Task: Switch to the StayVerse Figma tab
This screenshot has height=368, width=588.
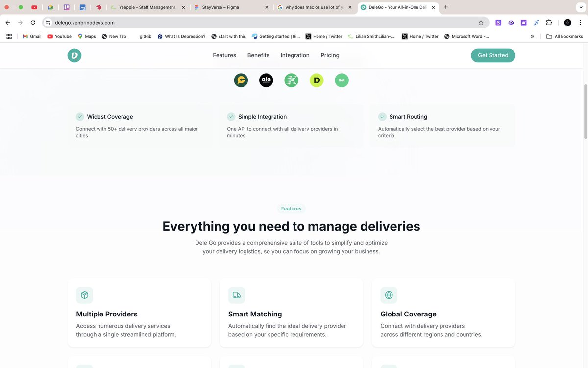Action: 231,7
